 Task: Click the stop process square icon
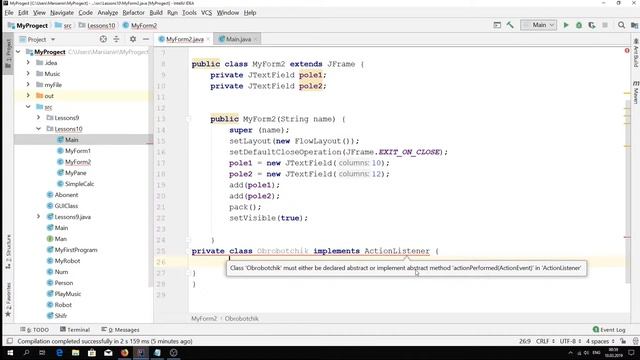click(605, 25)
